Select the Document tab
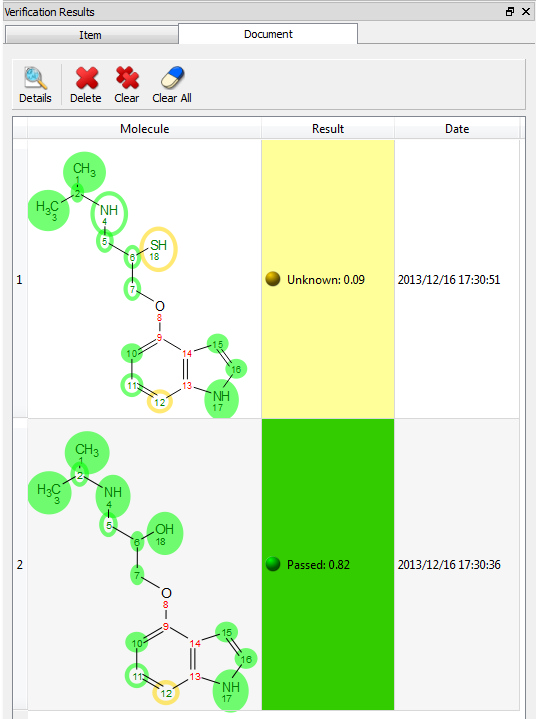 pyautogui.click(x=268, y=34)
